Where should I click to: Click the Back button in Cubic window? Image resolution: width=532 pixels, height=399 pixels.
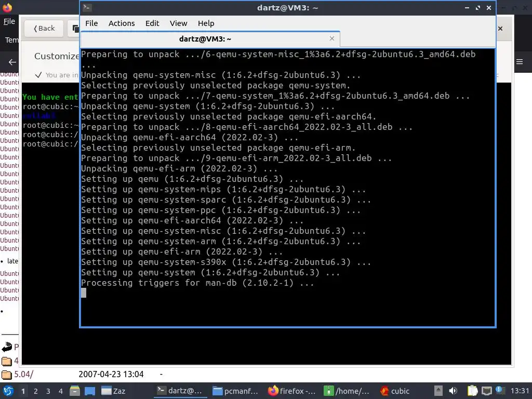click(x=44, y=29)
